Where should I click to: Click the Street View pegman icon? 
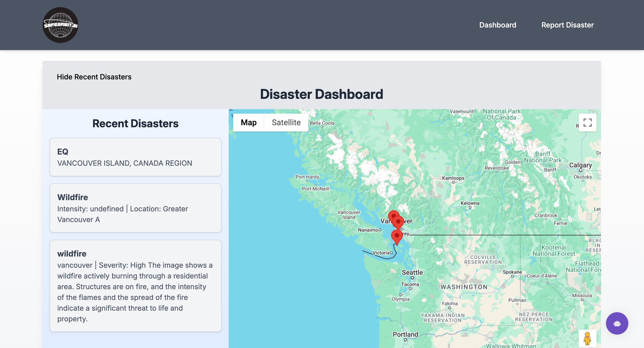(587, 338)
